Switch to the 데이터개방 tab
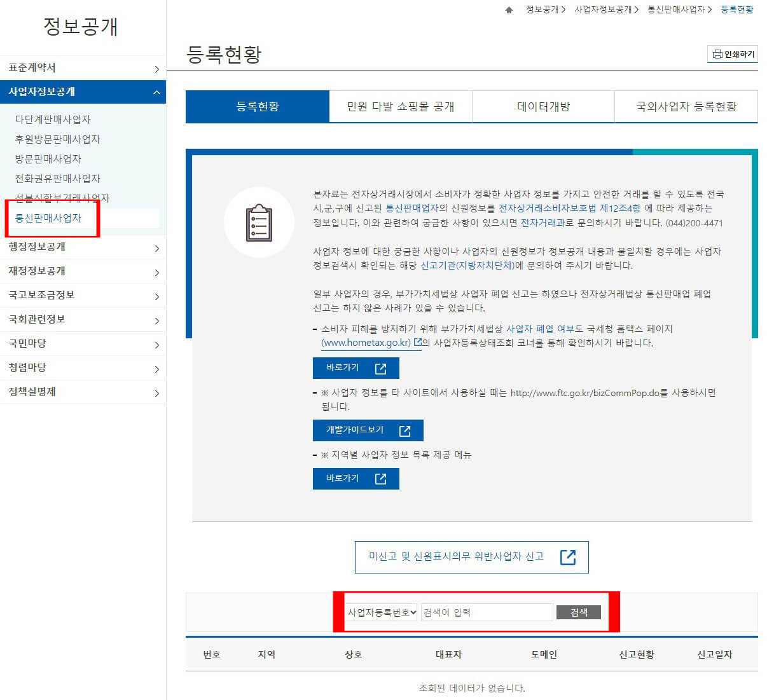Screen dimensions: 767x700 [x=543, y=106]
